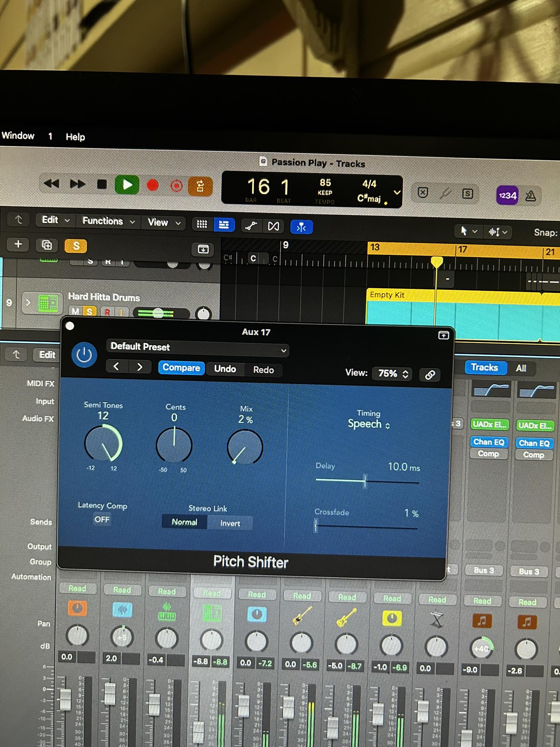Image resolution: width=560 pixels, height=747 pixels.
Task: Click Redo in the plugin header
Action: tap(263, 370)
